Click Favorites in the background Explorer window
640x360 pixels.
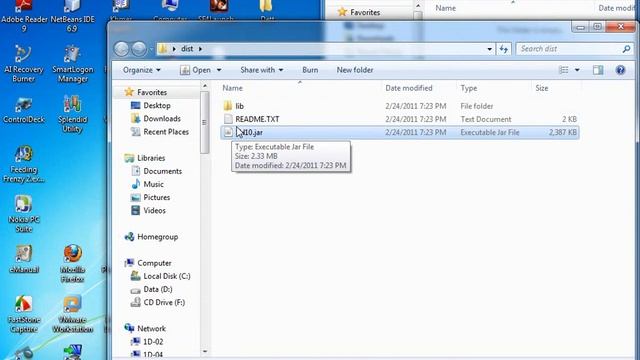(x=365, y=12)
